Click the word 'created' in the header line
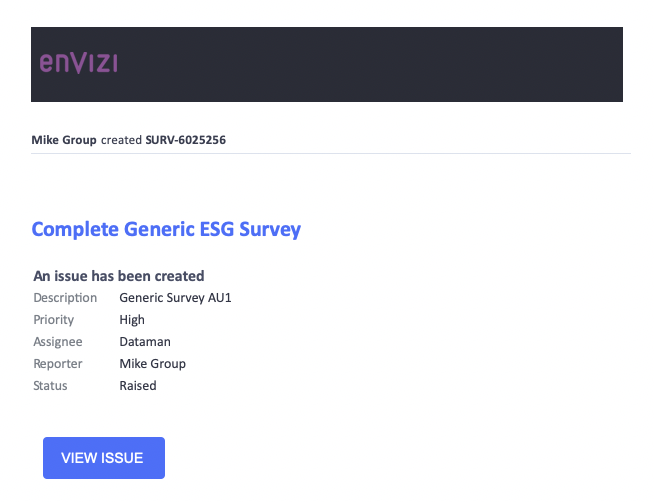654x502 pixels. [x=121, y=140]
